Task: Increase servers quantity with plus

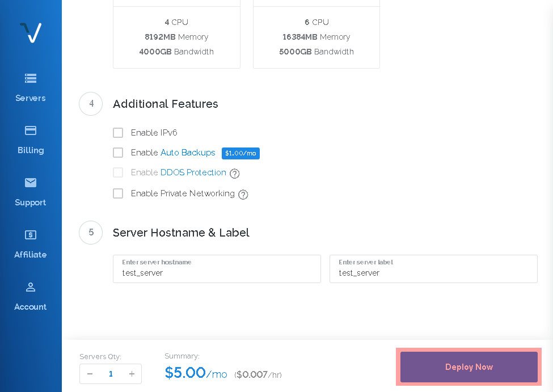Action: click(132, 374)
